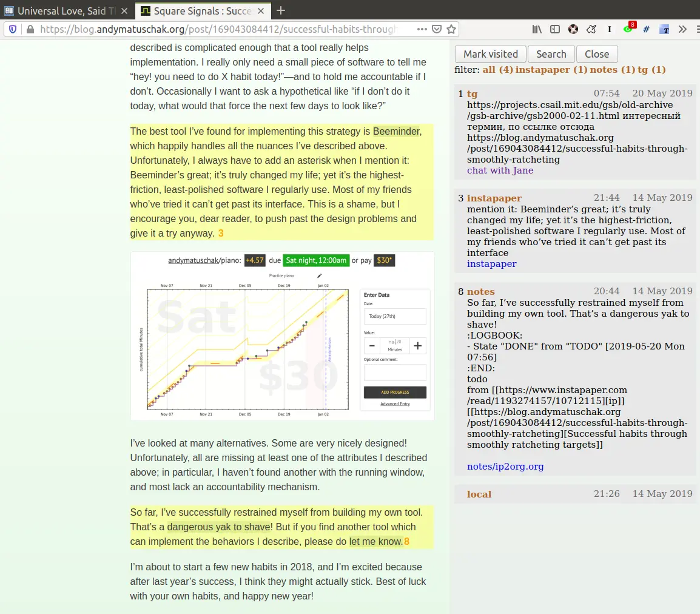This screenshot has width=700, height=614.
Task: Click the tracking protection shield icon
Action: pos(13,29)
